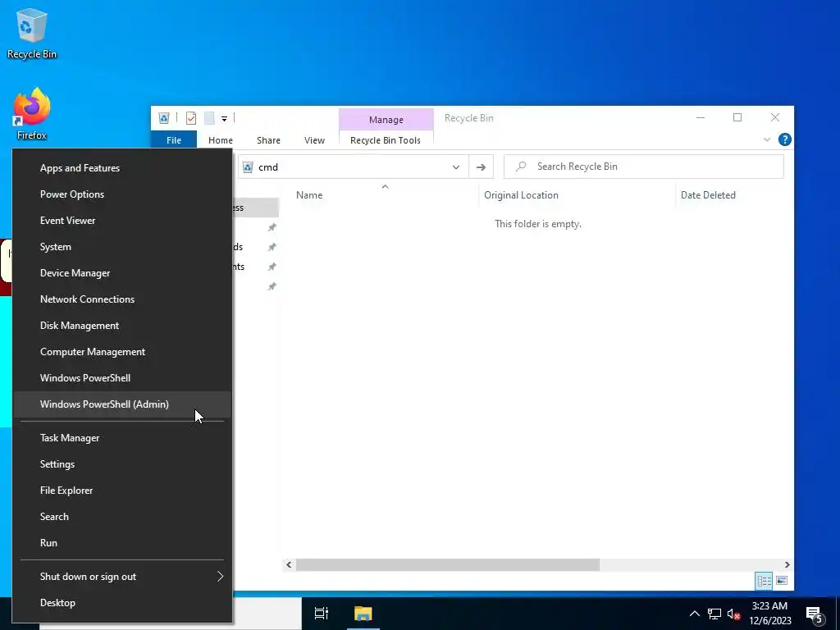Select Desktop at the menu bottom

point(122,603)
